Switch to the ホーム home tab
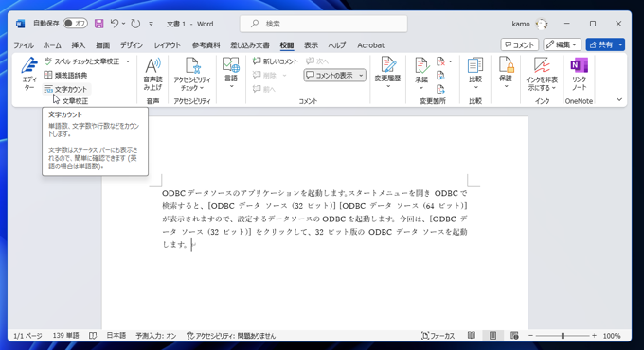Screen dimensions: 644x350 pos(52,45)
